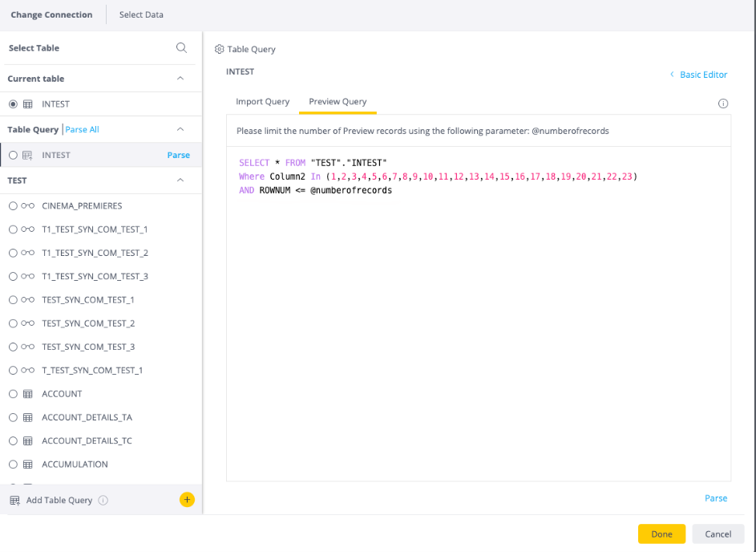Click the view icon for TEST_SYN_COM_TEST_2
Image resolution: width=756 pixels, height=552 pixels.
27,323
